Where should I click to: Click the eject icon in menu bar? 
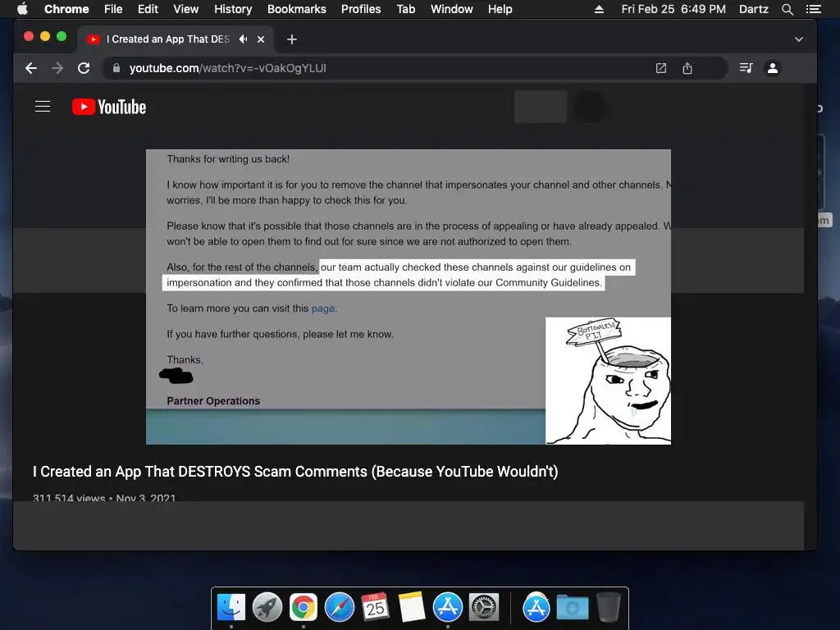click(599, 9)
